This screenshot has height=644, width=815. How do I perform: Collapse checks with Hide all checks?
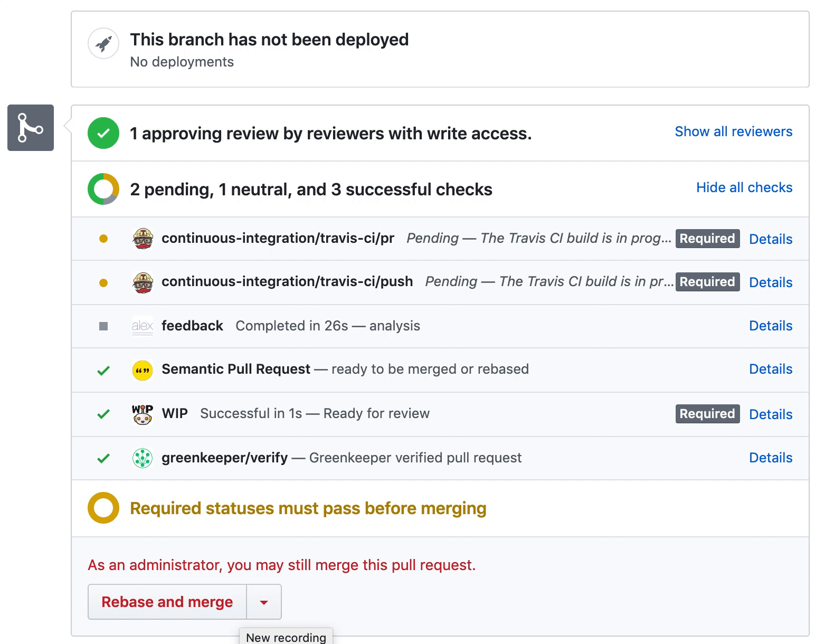[x=744, y=187]
